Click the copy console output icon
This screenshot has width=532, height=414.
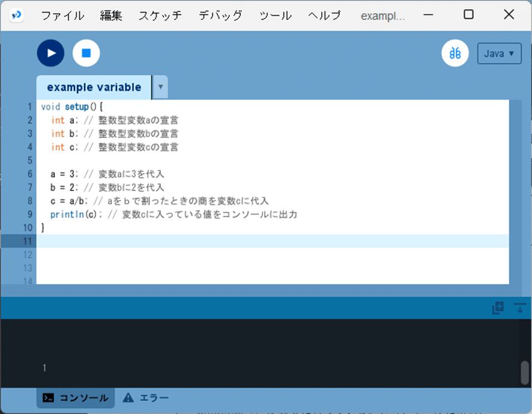(498, 308)
